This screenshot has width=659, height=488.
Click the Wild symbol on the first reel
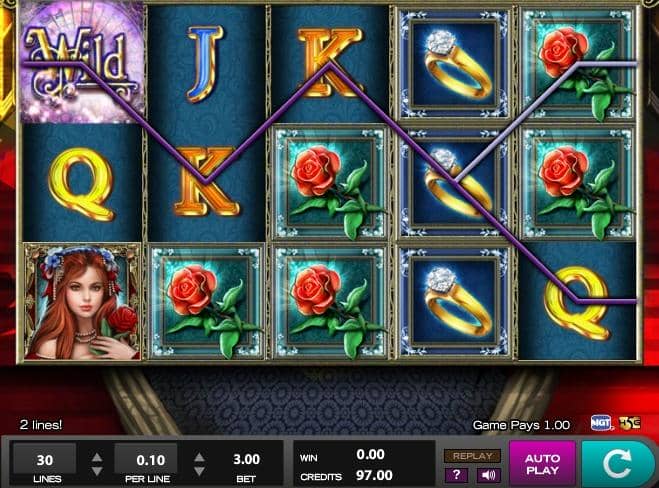tap(82, 62)
